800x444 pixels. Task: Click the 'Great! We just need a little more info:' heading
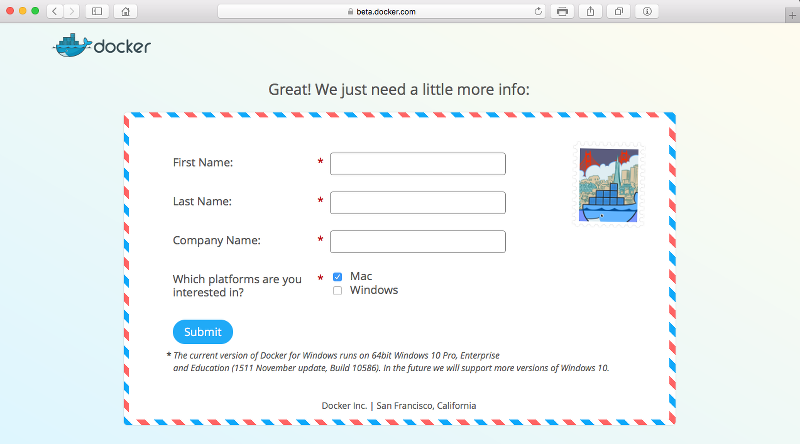[399, 89]
